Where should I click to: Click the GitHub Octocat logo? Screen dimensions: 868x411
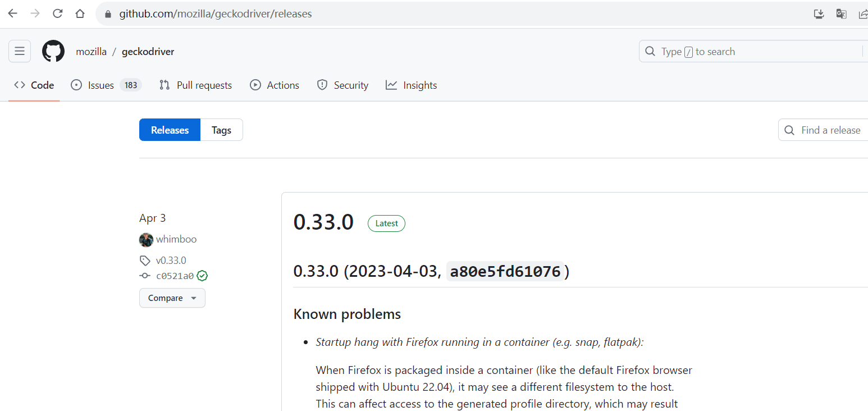click(53, 51)
